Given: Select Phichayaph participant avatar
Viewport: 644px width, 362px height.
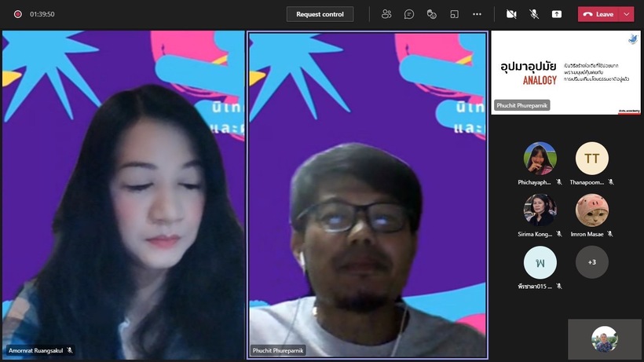Looking at the screenshot, I should coord(540,158).
